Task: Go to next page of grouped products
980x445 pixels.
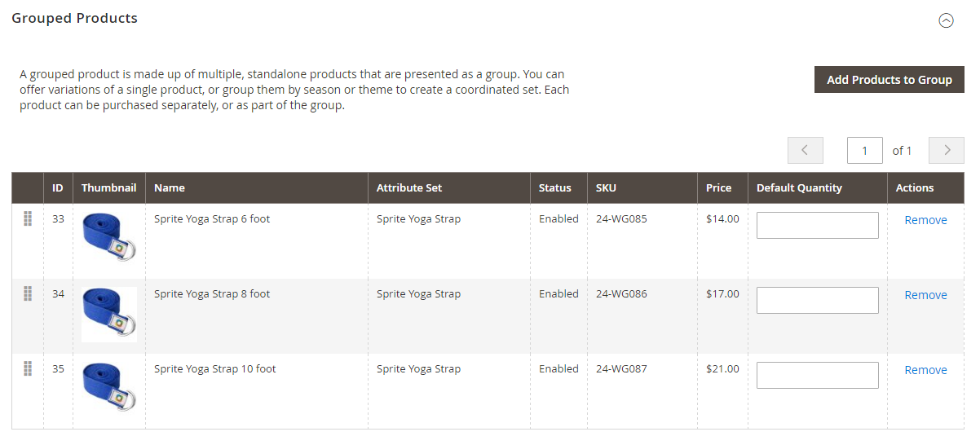Action: click(x=947, y=150)
